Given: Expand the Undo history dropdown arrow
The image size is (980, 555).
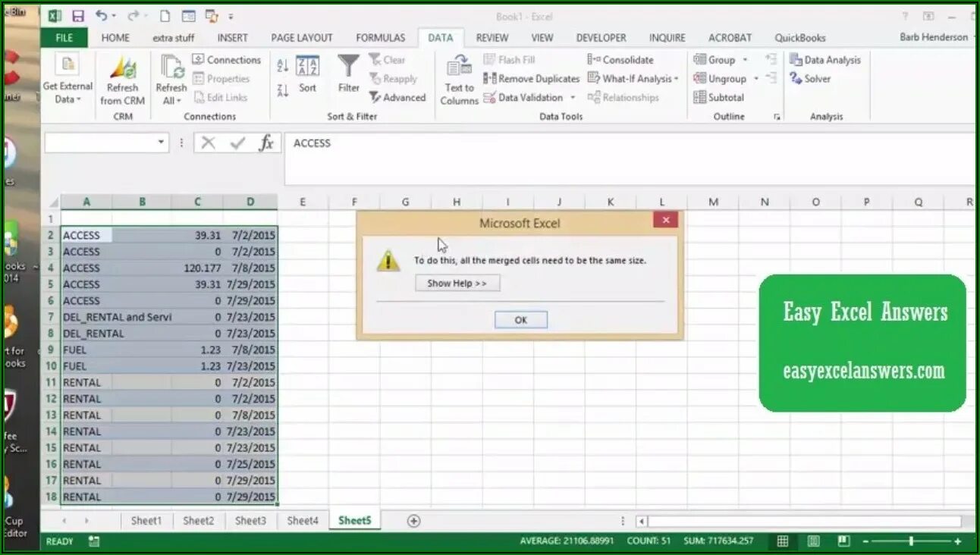Looking at the screenshot, I should pyautogui.click(x=114, y=16).
